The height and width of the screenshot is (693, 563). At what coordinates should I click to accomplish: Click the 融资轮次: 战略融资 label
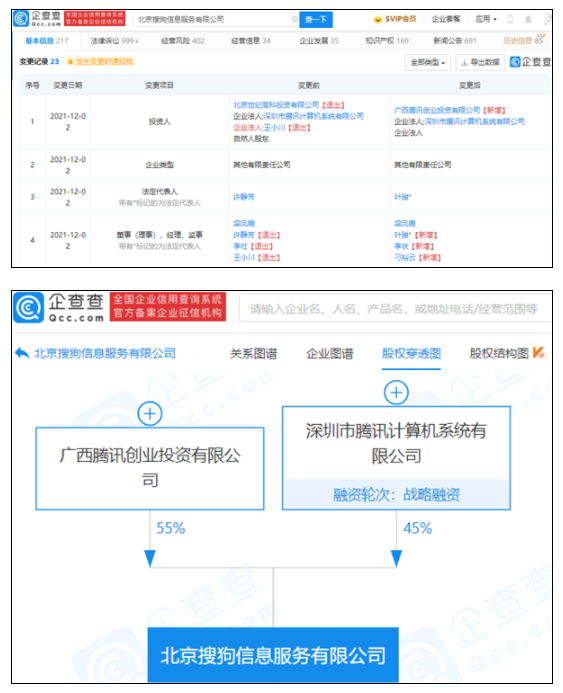(x=396, y=495)
